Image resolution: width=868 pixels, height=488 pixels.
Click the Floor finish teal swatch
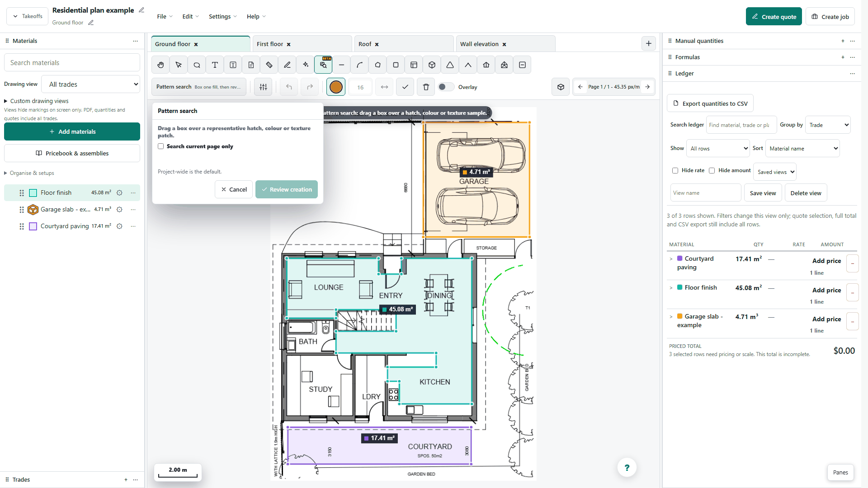click(x=33, y=193)
